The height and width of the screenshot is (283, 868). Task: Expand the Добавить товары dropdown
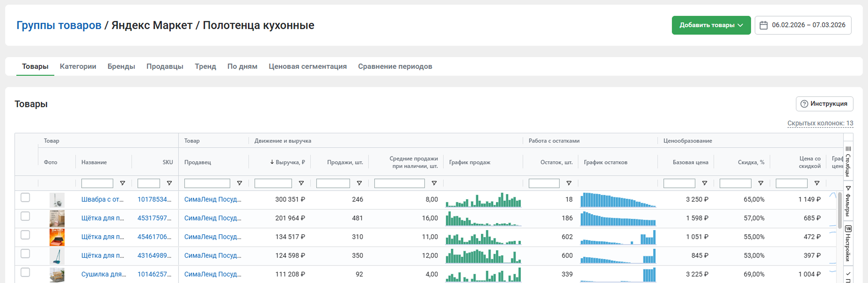coord(711,25)
